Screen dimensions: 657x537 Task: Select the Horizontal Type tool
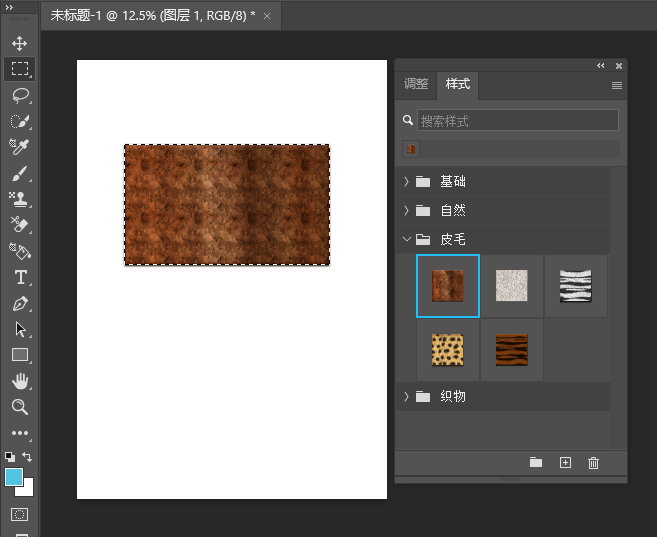coord(20,277)
